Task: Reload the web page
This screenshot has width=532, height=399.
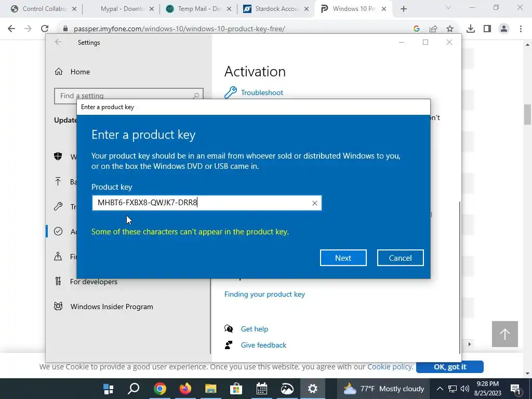Action: coord(45,29)
